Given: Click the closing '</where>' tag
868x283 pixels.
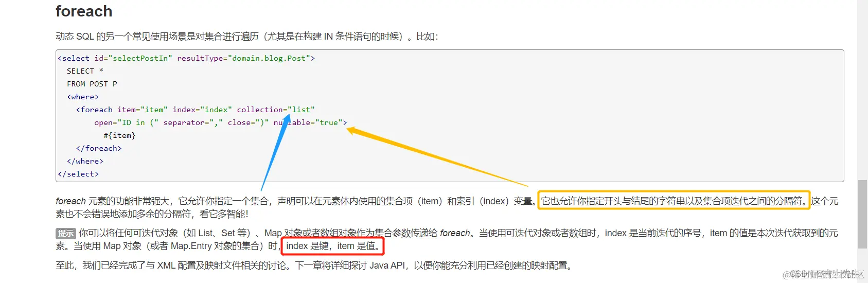Looking at the screenshot, I should [x=85, y=161].
